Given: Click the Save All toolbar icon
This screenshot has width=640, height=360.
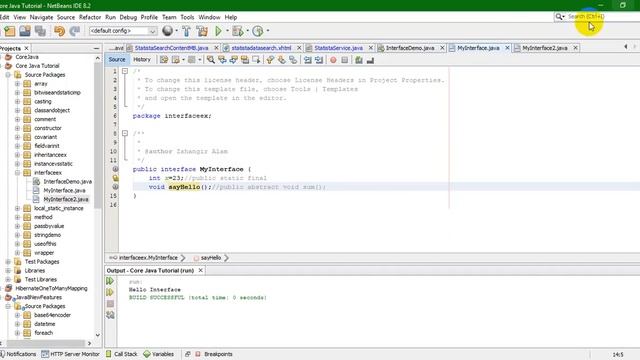Looking at the screenshot, I should (40, 31).
